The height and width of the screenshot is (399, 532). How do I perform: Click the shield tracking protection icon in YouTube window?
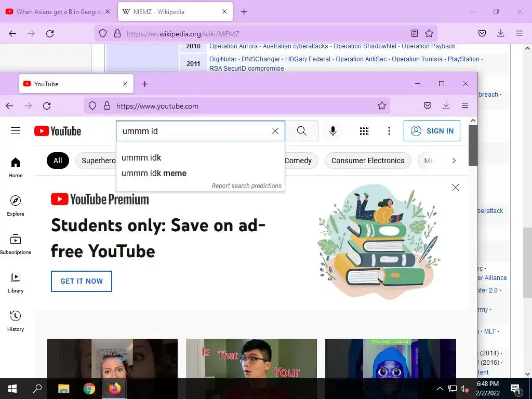coord(92,106)
